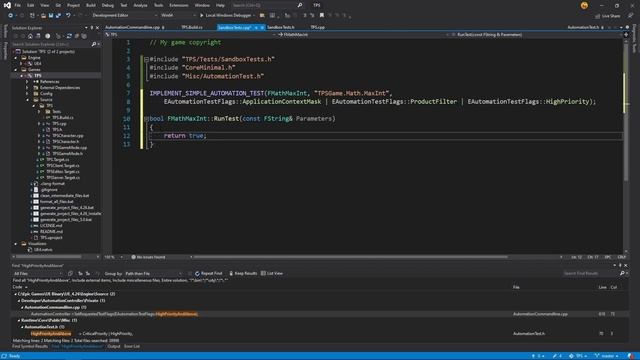Toggle List View in Find Results
This screenshot has width=640, height=360.
tap(272, 273)
